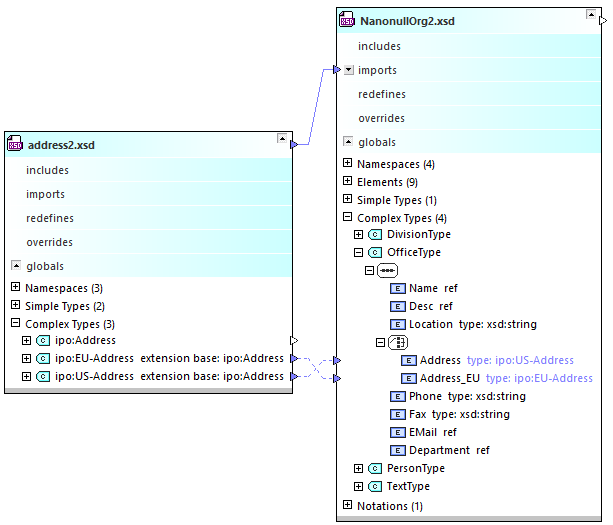The height and width of the screenshot is (525, 613).
Task: Expand the PersonType node
Action: pyautogui.click(x=359, y=468)
